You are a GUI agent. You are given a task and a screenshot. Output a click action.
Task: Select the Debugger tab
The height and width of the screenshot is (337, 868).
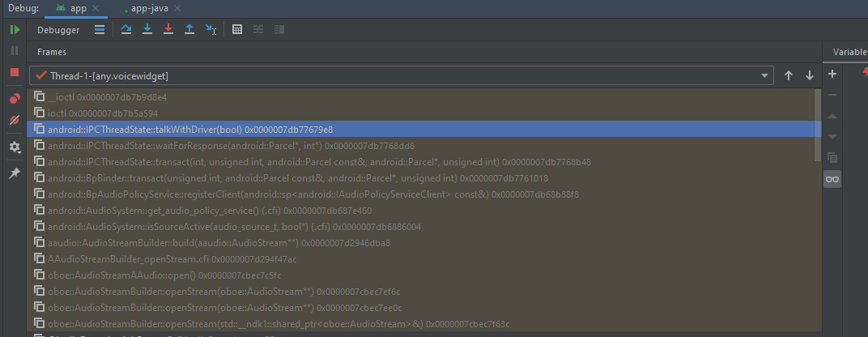click(58, 30)
